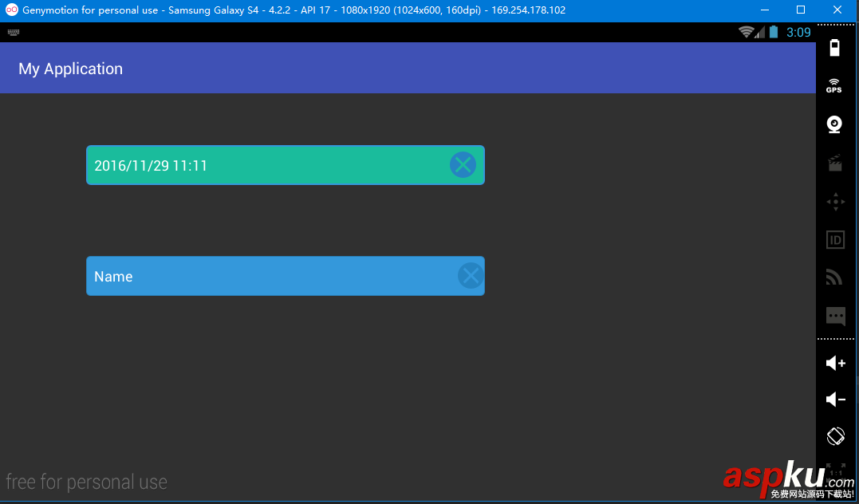
Task: Increase volume with speaker plus icon
Action: 836,363
